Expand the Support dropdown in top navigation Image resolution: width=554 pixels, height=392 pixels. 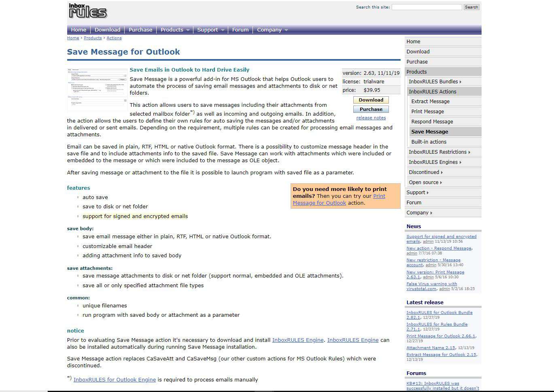(210, 30)
